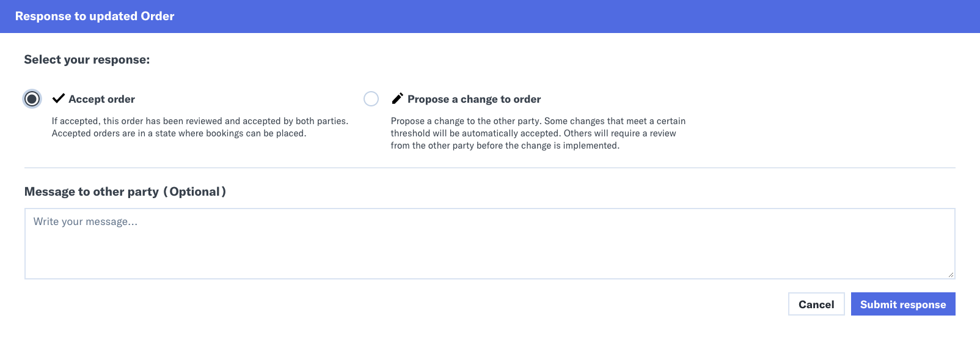Viewport: 980px width, 340px height.
Task: Focus the Write your message text area
Action: click(489, 243)
